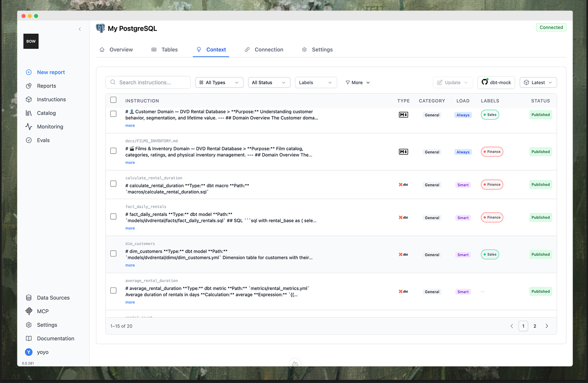588x383 pixels.
Task: Expand 'more' under dim_customers instruction
Action: coord(130,265)
